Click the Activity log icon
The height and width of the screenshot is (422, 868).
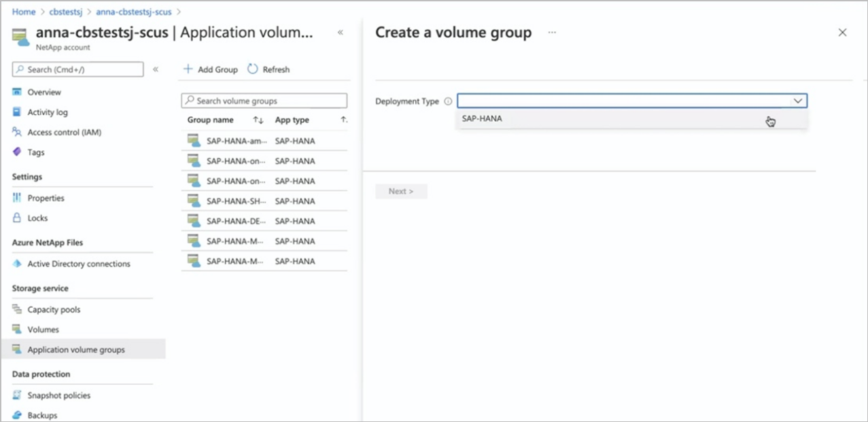coord(17,112)
